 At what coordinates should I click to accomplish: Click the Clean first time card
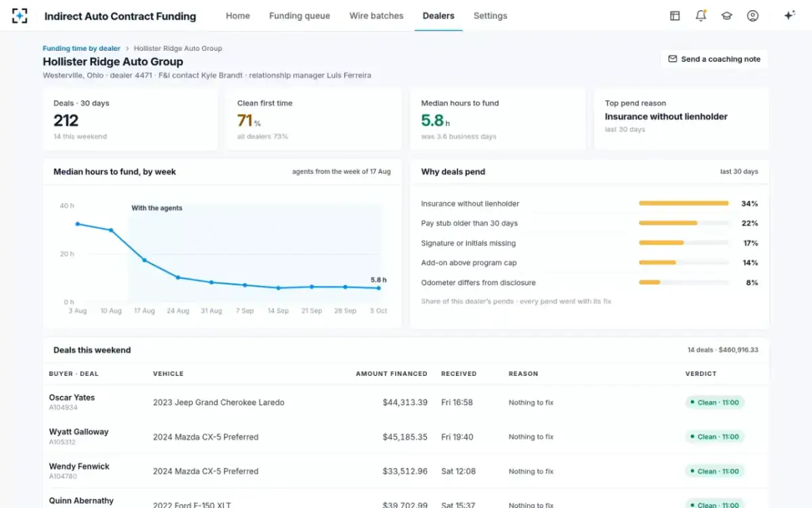point(315,119)
